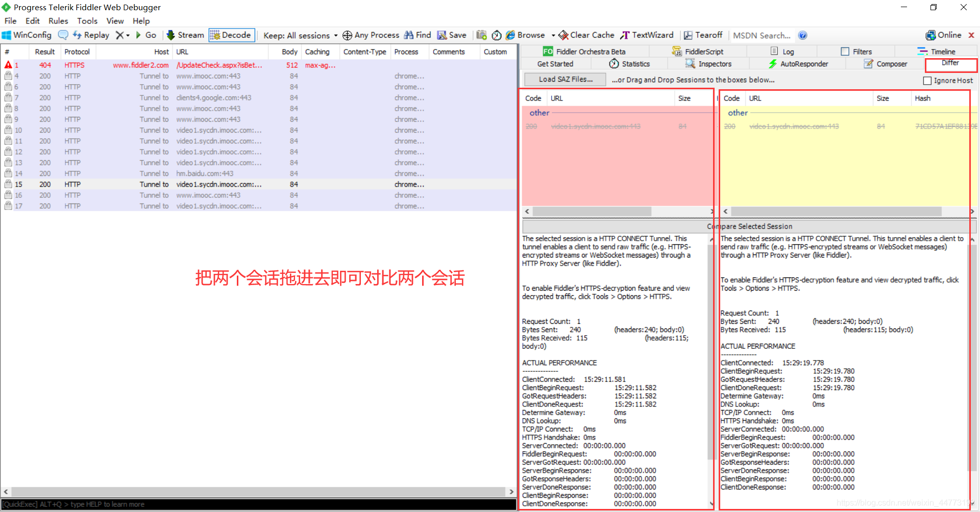This screenshot has width=980, height=512.
Task: Click in the MSDN Search field
Action: pyautogui.click(x=762, y=35)
